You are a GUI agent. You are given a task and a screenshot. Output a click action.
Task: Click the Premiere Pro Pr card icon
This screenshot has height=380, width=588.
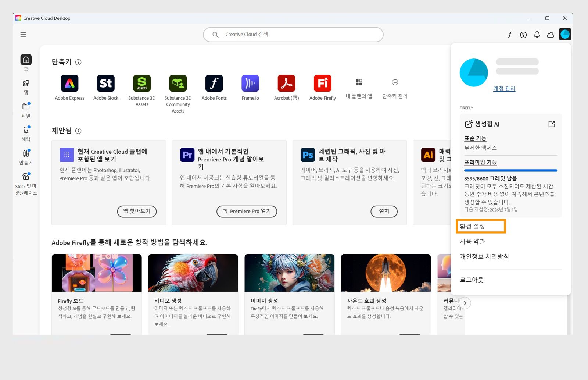click(x=187, y=155)
